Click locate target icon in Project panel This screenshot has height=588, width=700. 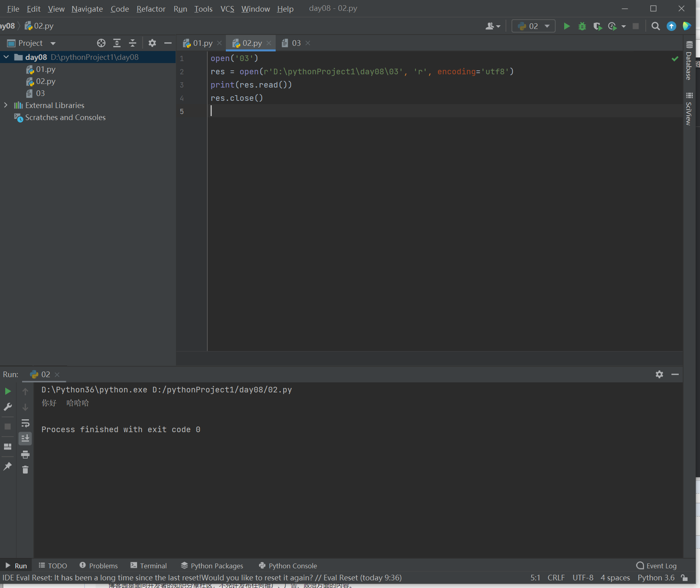coord(101,43)
